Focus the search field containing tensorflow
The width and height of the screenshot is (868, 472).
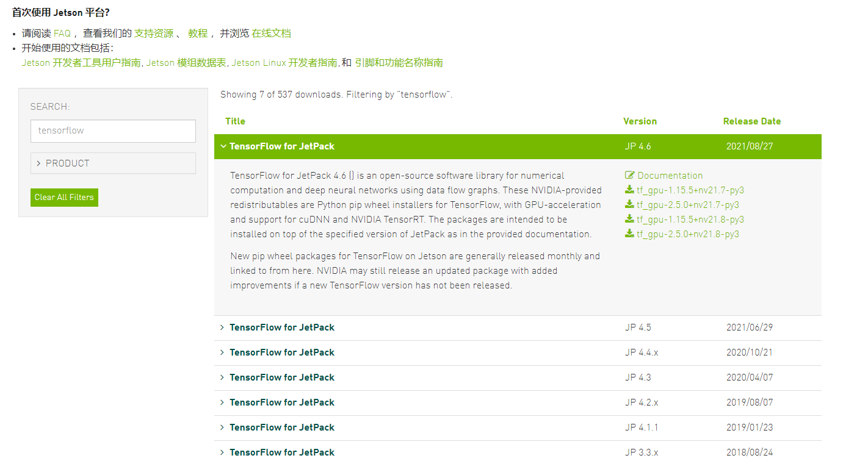tap(113, 131)
